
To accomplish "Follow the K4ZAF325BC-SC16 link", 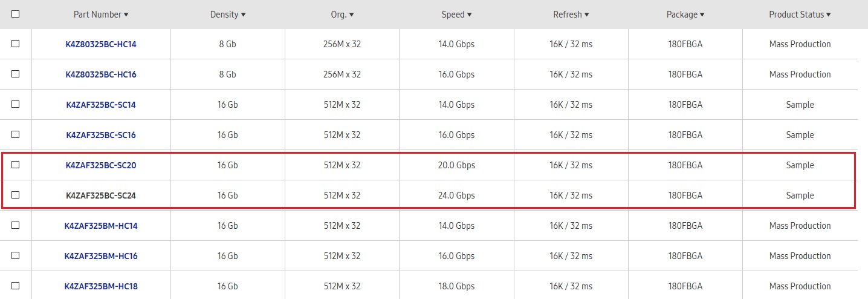I will click(x=101, y=135).
